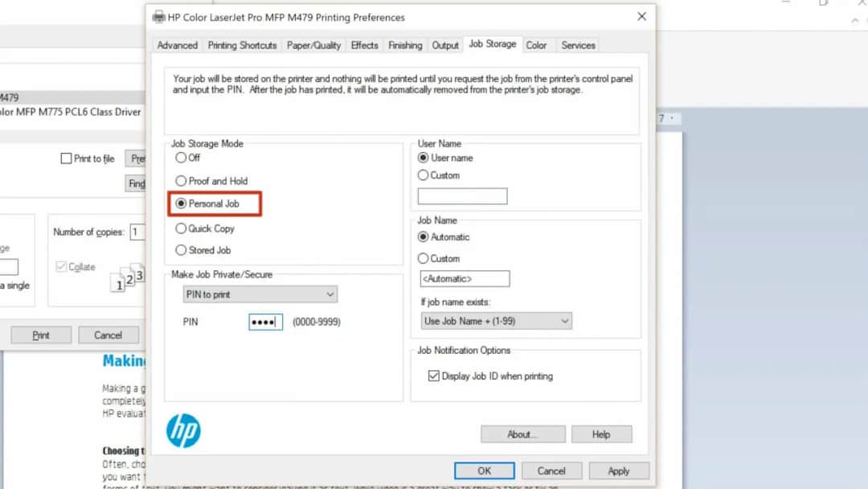
Task: Click the printer icon in title bar
Action: click(158, 17)
